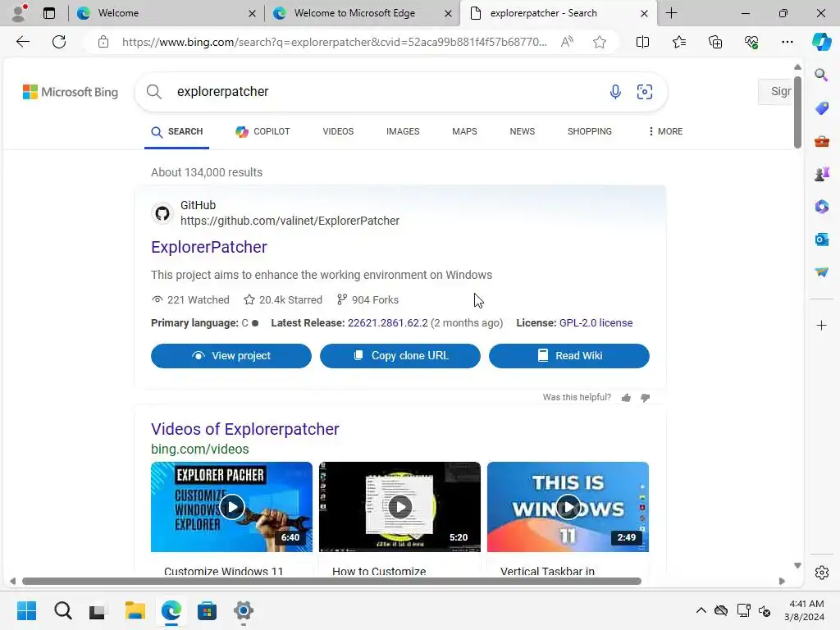Open the Videos results tab

coord(338,131)
